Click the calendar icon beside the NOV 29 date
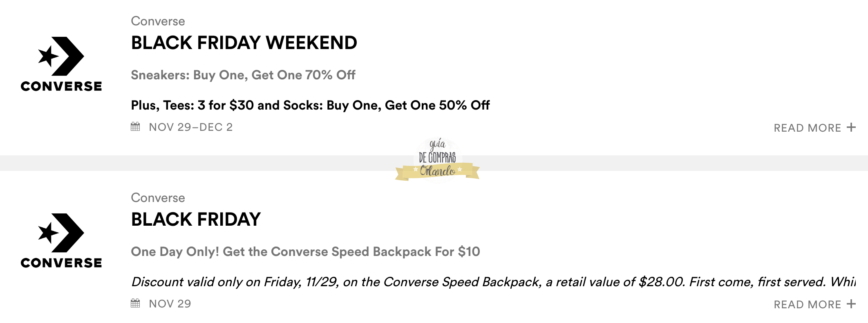The height and width of the screenshot is (323, 868). tap(135, 303)
